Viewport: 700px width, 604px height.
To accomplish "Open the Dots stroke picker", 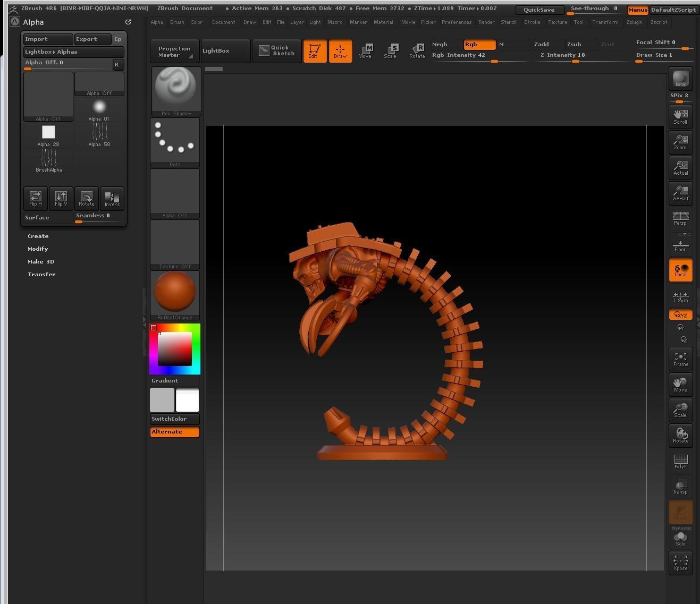I will (175, 142).
